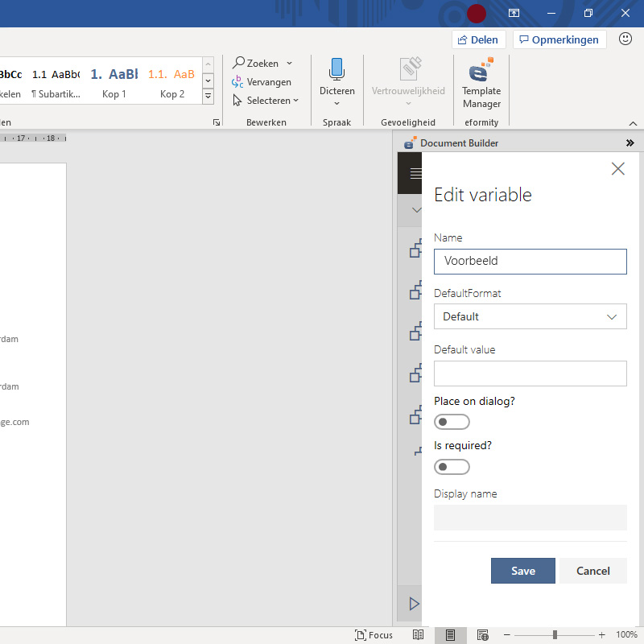The image size is (644, 644).
Task: Turn on the Is required toggle
Action: click(x=451, y=467)
